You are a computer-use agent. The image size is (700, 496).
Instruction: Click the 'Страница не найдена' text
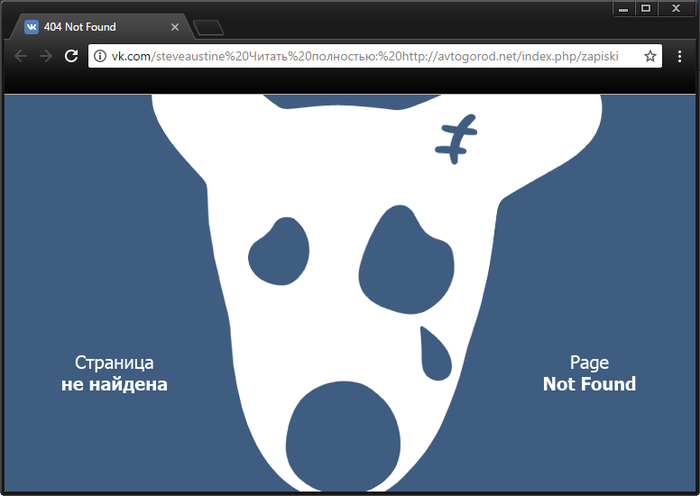[x=114, y=373]
